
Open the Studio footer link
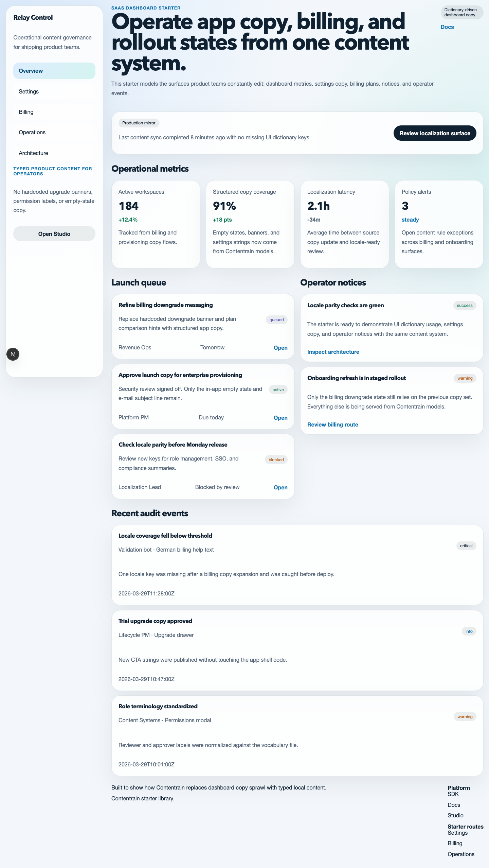pos(455,815)
